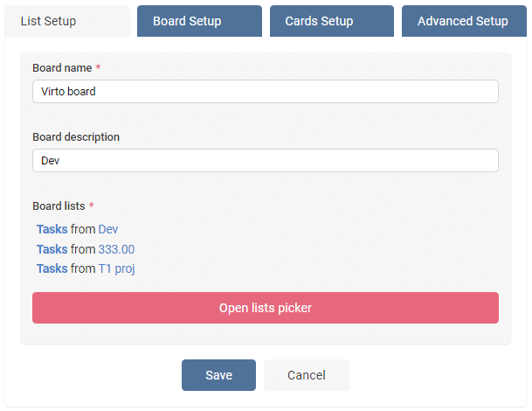Go to the Cards Setup tab

[x=332, y=21]
